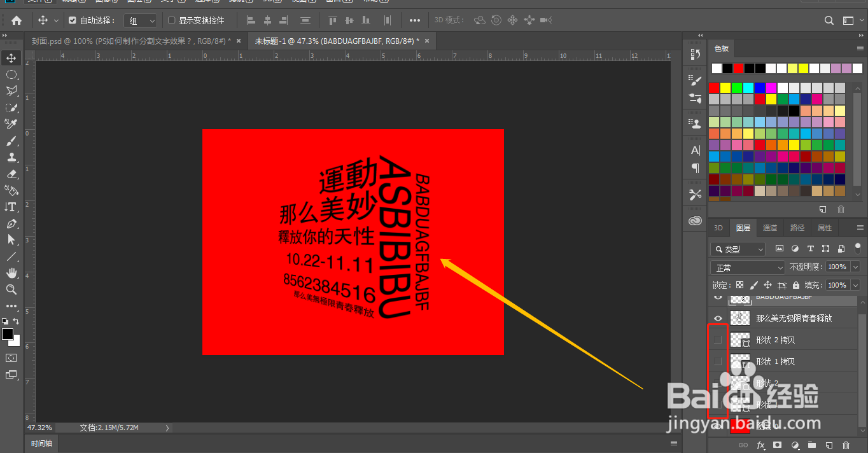The image size is (868, 453).
Task: Close the 封面.psd document tab
Action: tap(239, 41)
